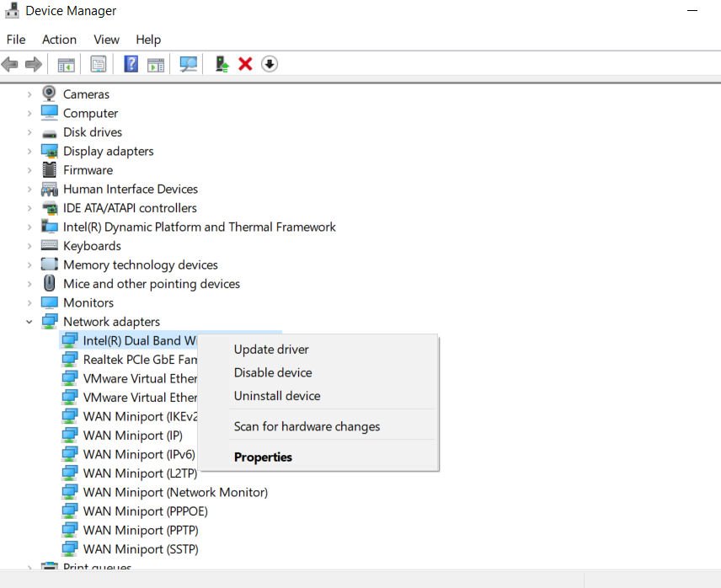This screenshot has width=721, height=588.
Task: Open the Action menu
Action: 59,40
